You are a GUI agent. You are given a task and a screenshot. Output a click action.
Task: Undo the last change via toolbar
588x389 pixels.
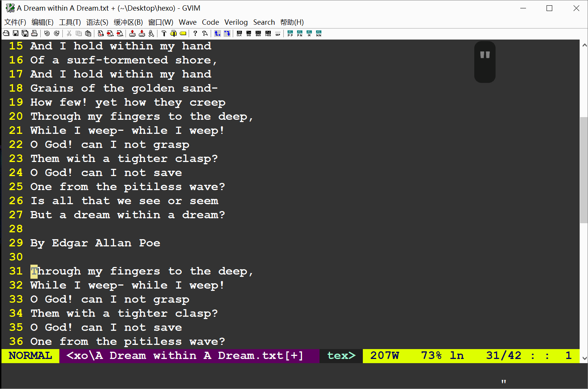[x=47, y=33]
